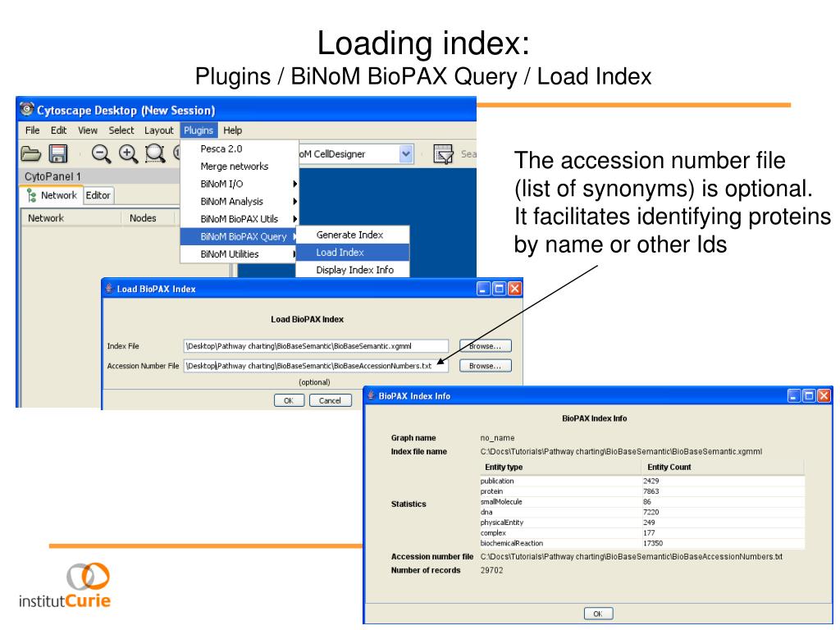Close the Load BioPAX Index dialog
Viewport: 840px width, 630px height.
point(514,289)
